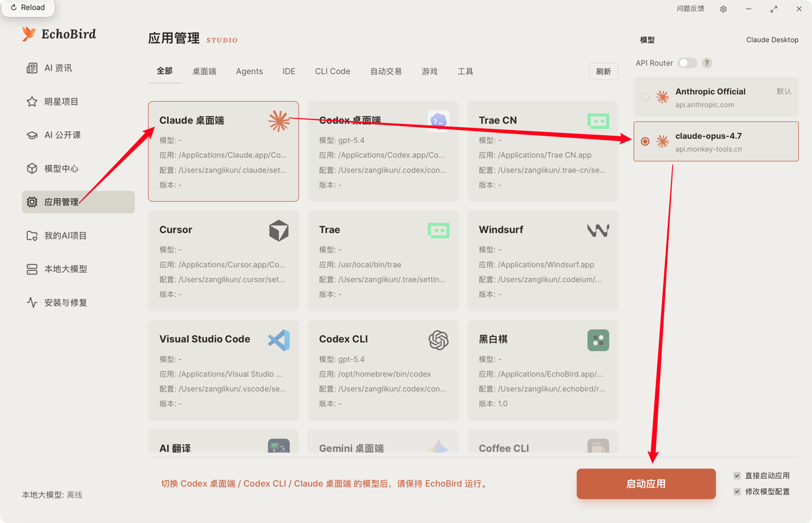Click the 明星项目 star icon
The height and width of the screenshot is (523, 812).
(32, 102)
